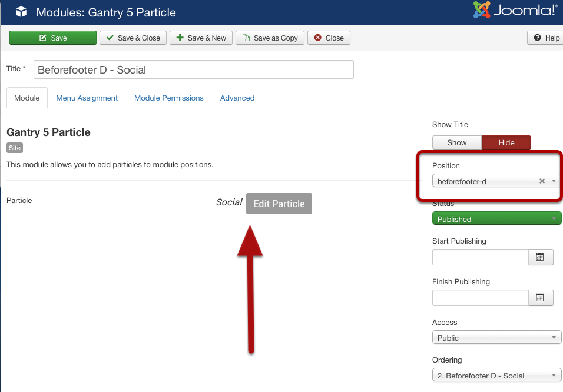Click Save & New
Screen dimensions: 563x392
point(201,38)
